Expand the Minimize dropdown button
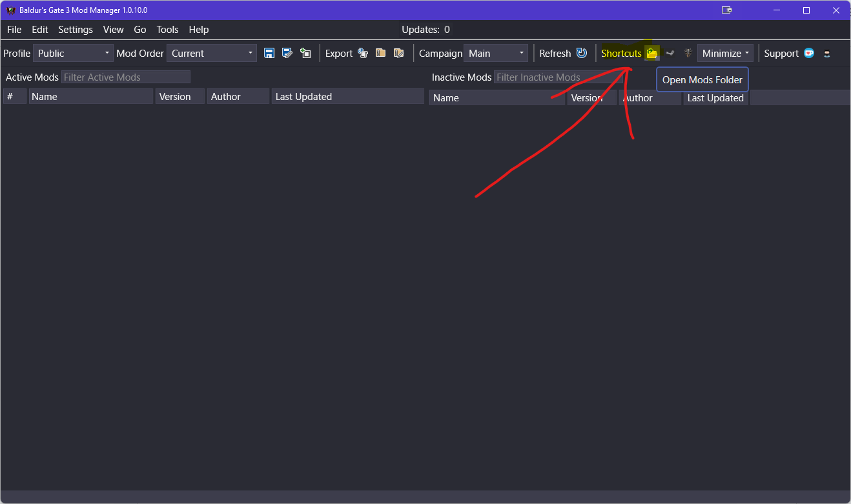Image resolution: width=851 pixels, height=504 pixels. pos(725,53)
